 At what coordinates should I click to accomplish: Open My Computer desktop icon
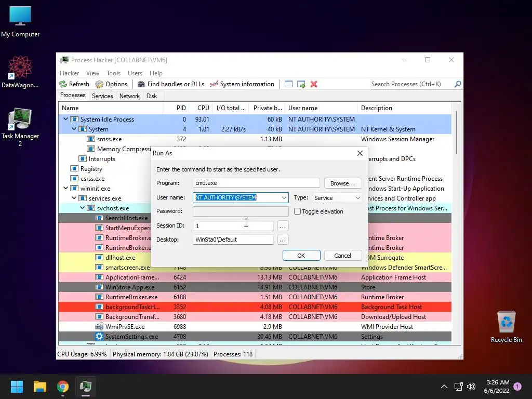click(x=20, y=22)
